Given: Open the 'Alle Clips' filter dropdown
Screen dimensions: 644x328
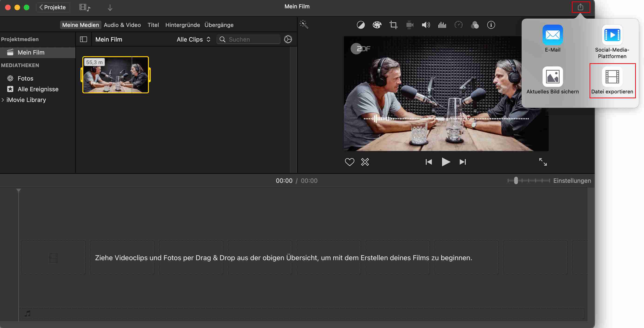Looking at the screenshot, I should tap(193, 39).
